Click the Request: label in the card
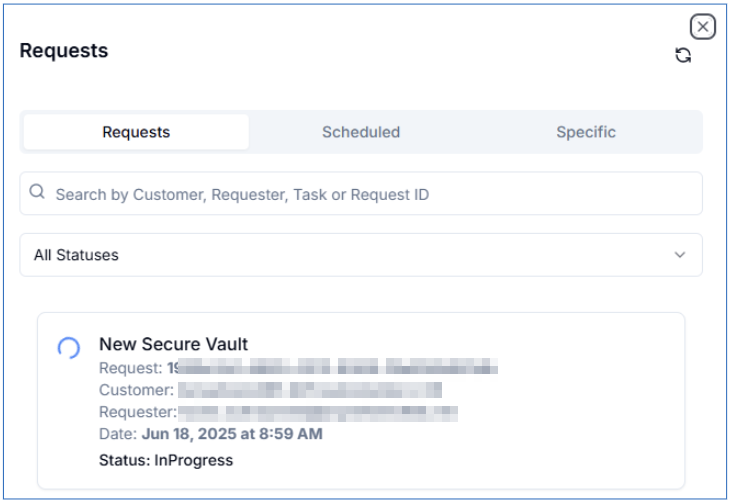 pos(130,368)
